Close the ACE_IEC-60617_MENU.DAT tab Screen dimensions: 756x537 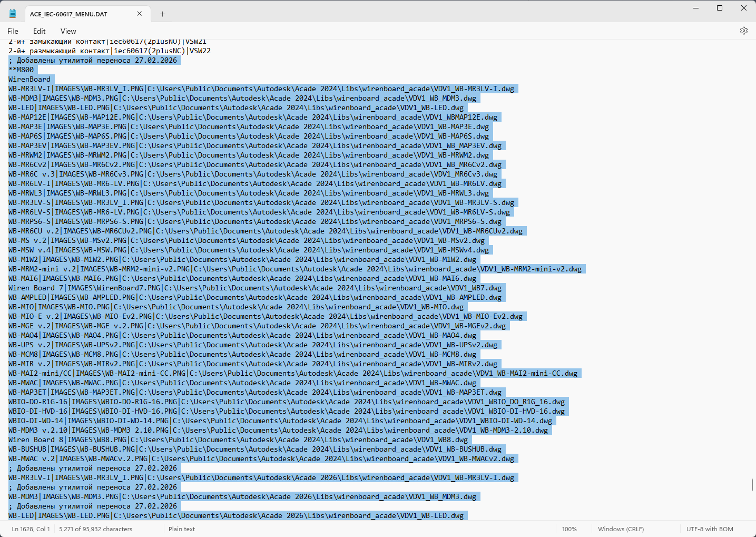[x=139, y=14]
